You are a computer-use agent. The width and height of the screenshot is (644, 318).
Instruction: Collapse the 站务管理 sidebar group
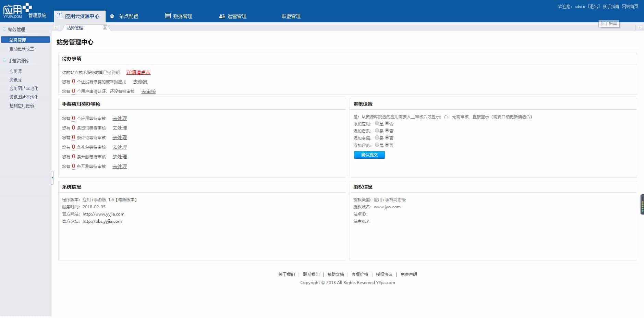[5, 29]
